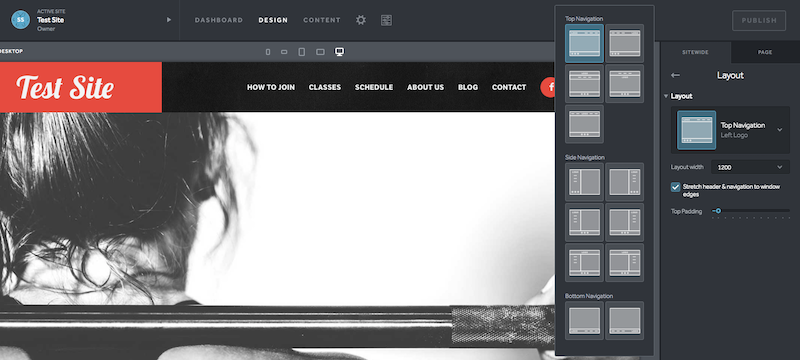Screen dimensions: 800x360
Task: Switch to the Sitewide tab
Action: pos(695,52)
